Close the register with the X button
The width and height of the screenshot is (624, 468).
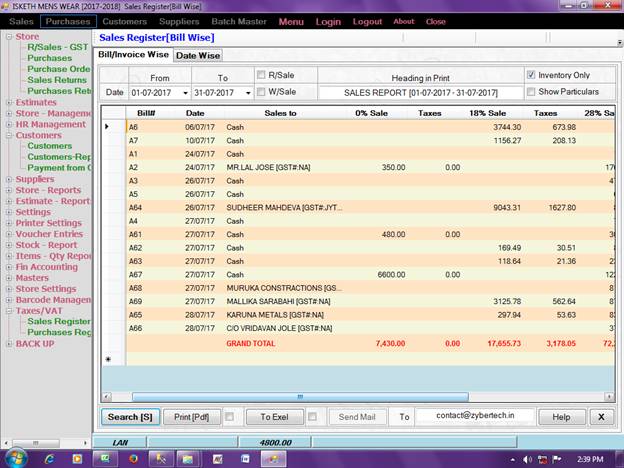click(600, 416)
